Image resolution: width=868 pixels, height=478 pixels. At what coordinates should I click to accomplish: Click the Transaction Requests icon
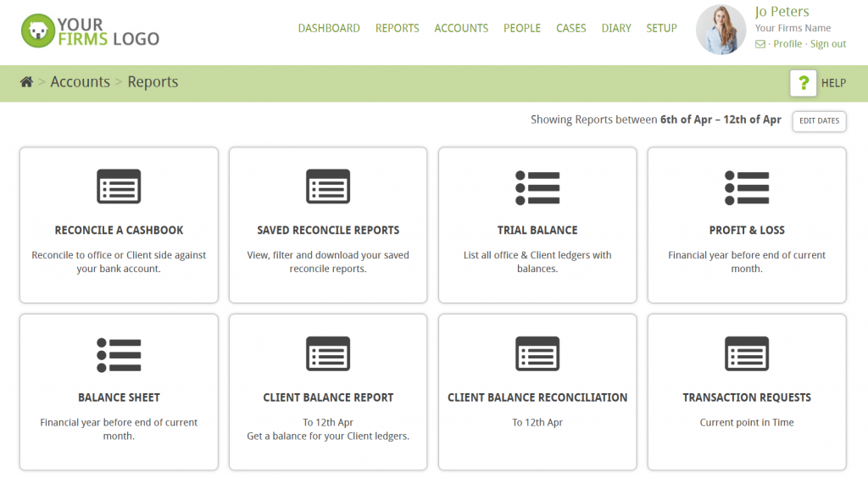747,353
